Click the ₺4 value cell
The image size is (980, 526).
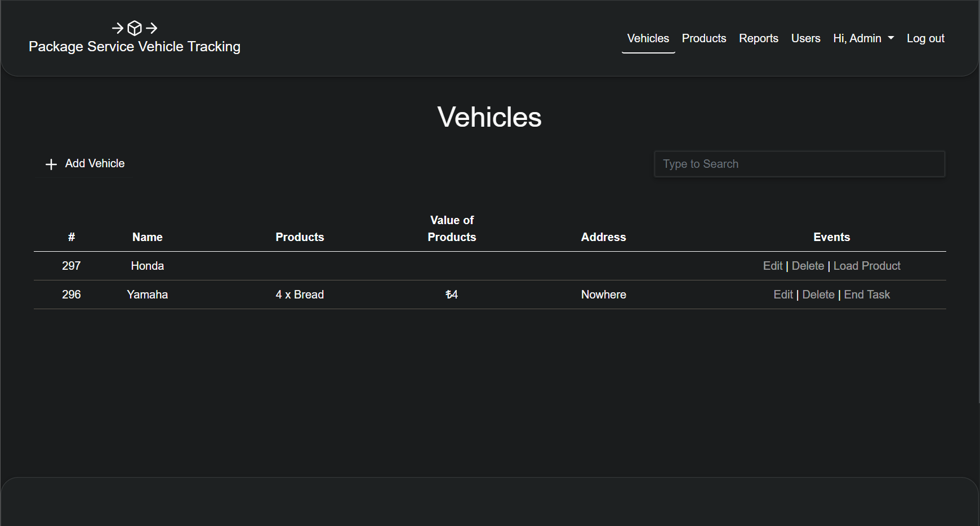point(452,295)
